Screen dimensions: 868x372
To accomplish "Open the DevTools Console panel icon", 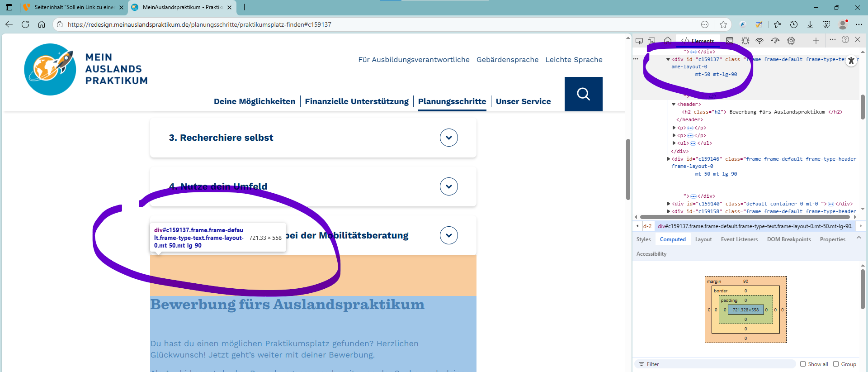I will tap(730, 41).
